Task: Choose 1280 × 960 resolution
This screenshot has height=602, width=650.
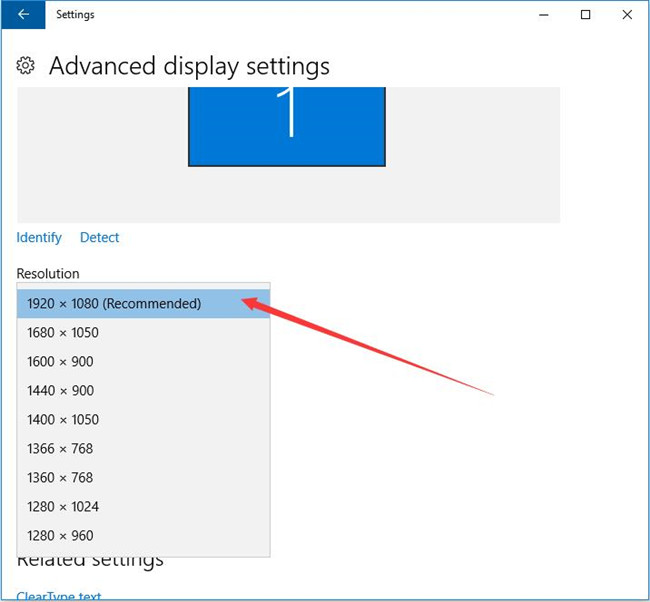Action: pos(143,536)
